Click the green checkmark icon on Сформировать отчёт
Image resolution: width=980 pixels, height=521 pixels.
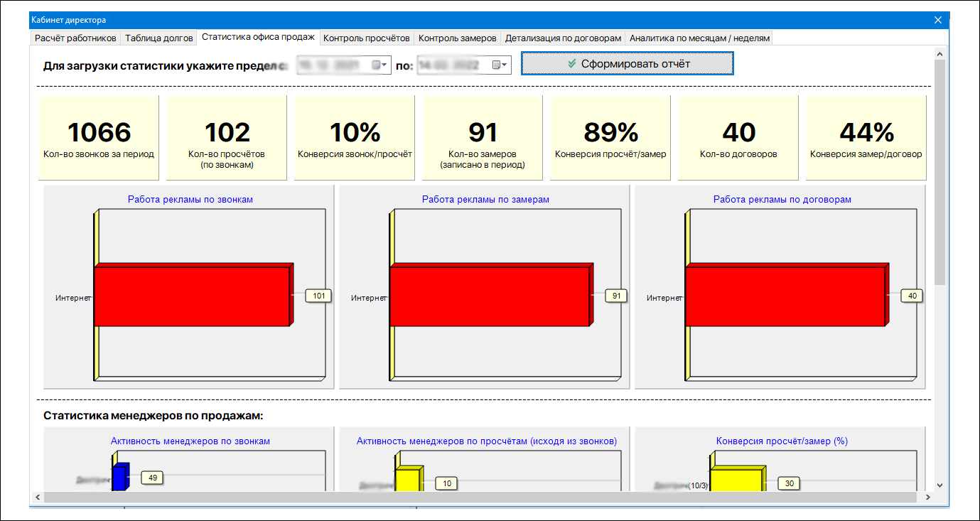(x=571, y=63)
